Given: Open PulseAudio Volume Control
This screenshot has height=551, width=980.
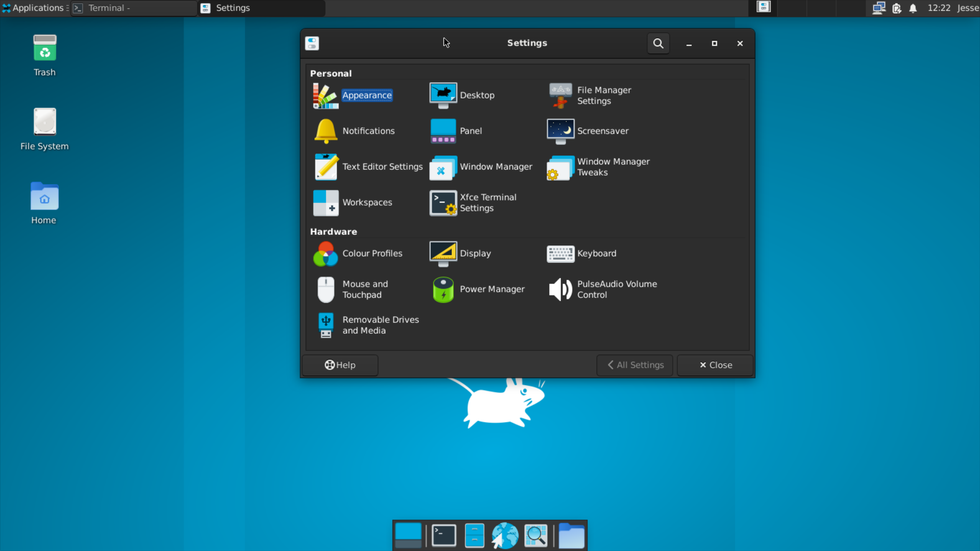Looking at the screenshot, I should point(602,289).
